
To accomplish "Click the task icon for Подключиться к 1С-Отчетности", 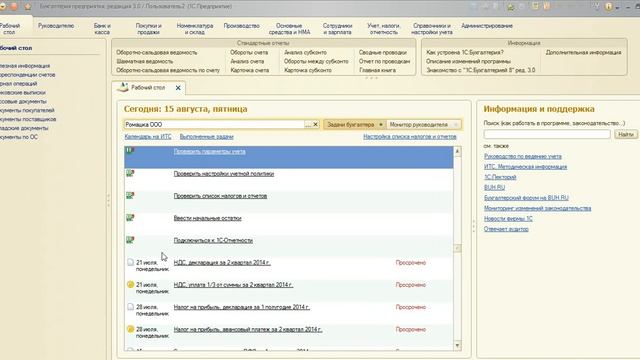I will [x=130, y=240].
